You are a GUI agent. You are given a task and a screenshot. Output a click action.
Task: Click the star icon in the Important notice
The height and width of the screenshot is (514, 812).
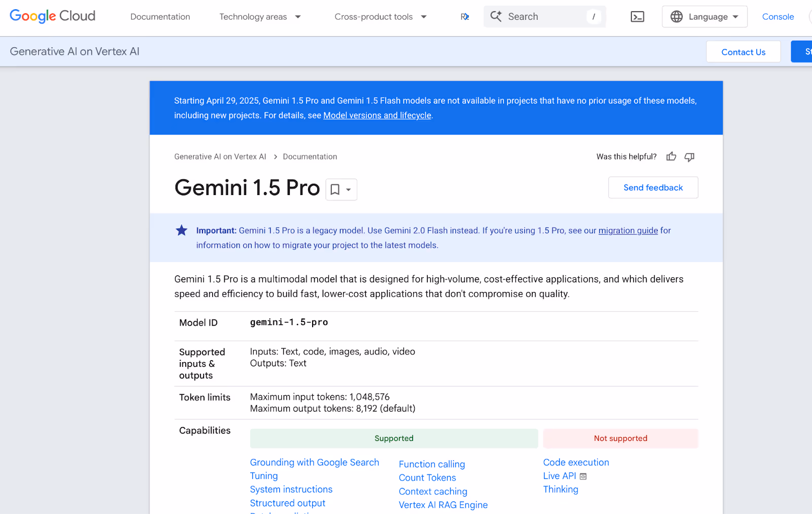(x=181, y=230)
